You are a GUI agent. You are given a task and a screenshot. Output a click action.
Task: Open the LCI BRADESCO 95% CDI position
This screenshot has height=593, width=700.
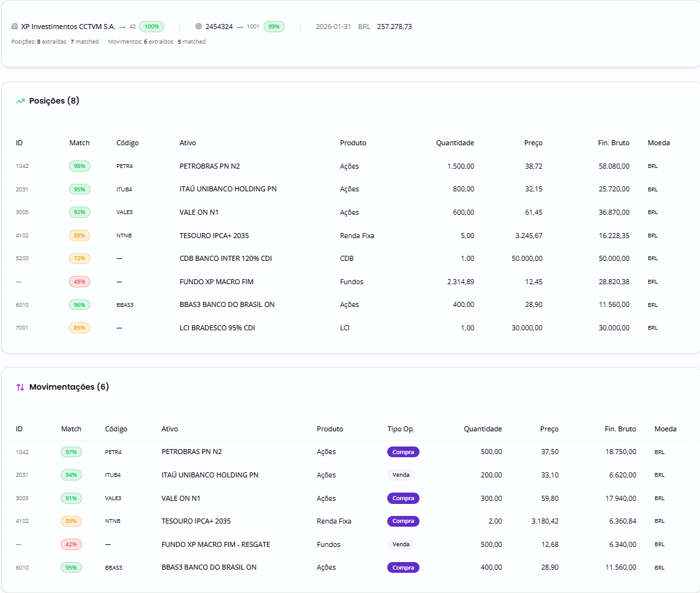click(x=217, y=328)
